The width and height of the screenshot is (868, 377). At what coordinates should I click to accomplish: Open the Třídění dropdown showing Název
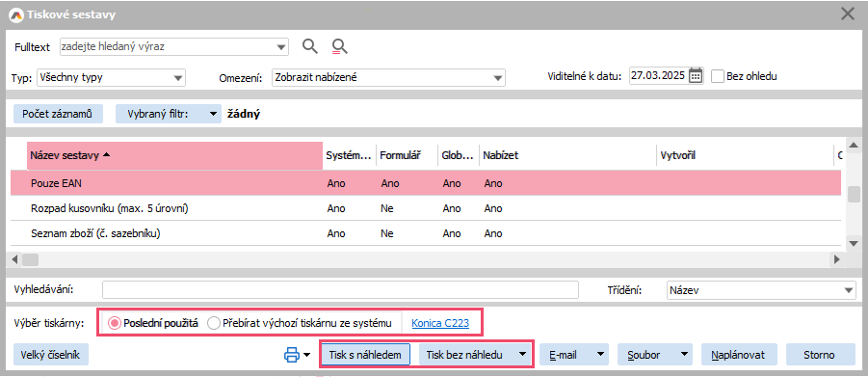click(849, 290)
